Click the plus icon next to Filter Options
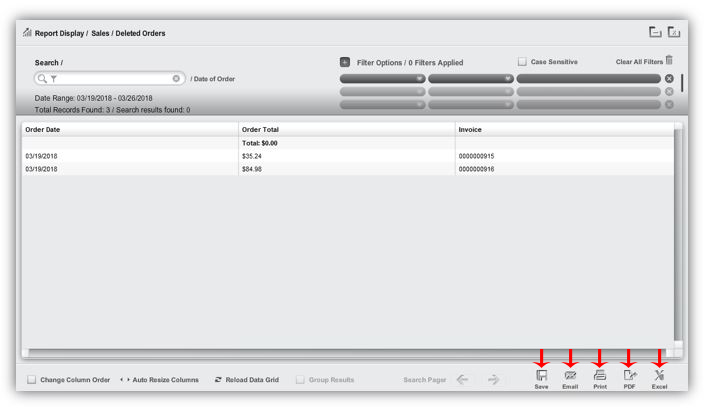 345,62
